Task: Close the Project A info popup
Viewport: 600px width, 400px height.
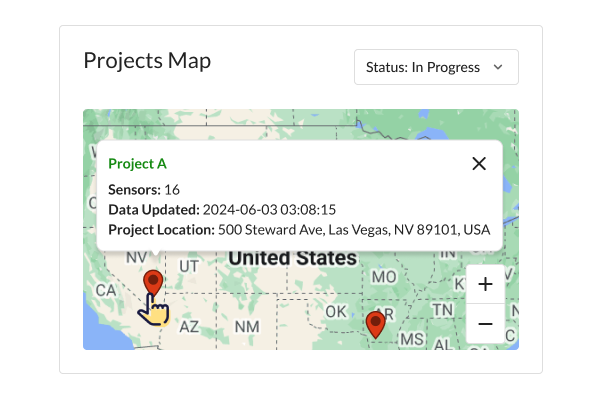Action: 479,163
